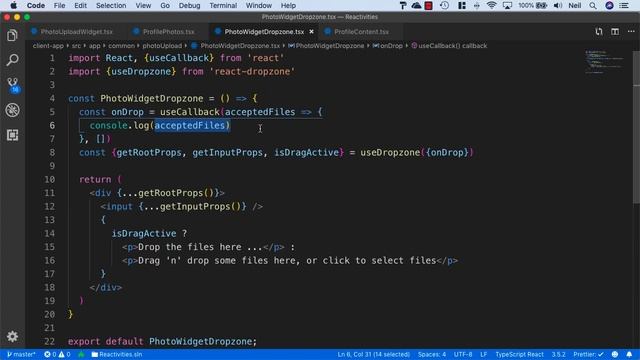Click the macOS Spotlight search icon
This screenshot has width=640, height=360.
tap(593, 5)
